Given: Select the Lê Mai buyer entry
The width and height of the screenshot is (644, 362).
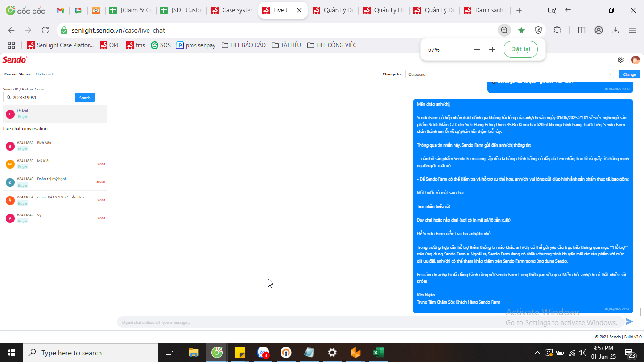Looking at the screenshot, I should click(55, 114).
